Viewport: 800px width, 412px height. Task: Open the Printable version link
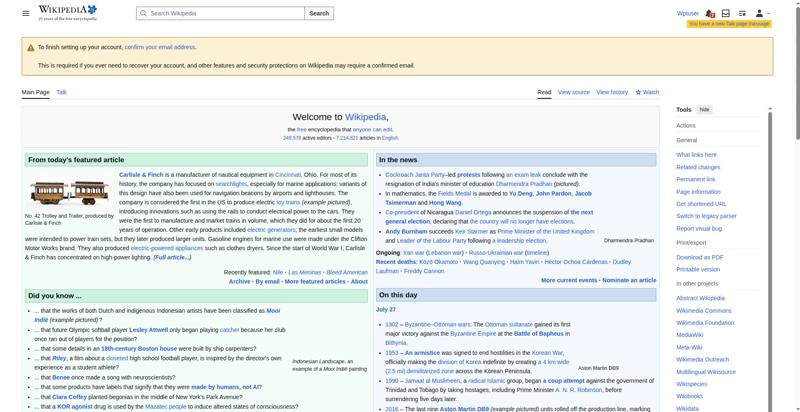click(697, 269)
